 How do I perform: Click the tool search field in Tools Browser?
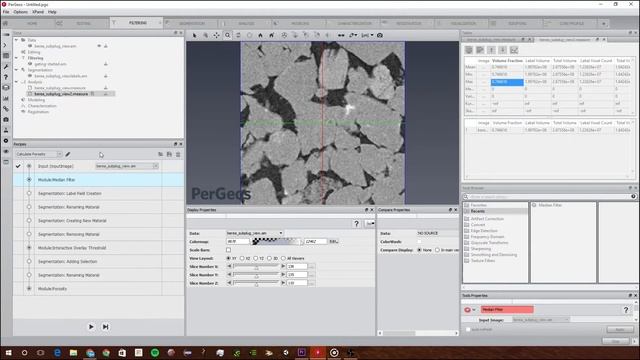548,197
